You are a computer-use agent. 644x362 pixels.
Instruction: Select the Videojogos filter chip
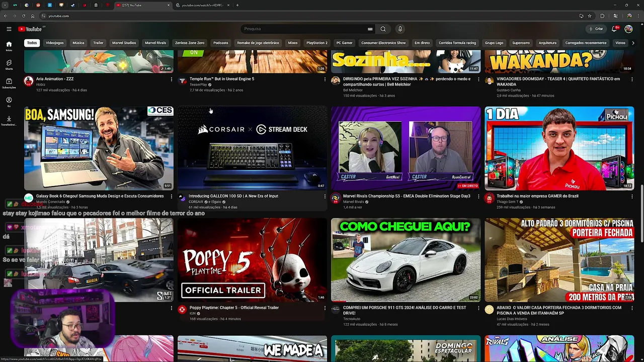55,43
